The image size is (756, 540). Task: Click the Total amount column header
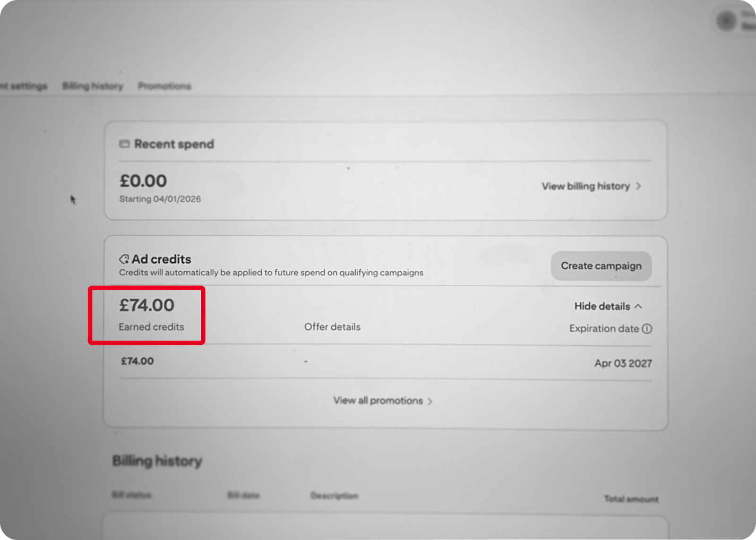pos(631,499)
